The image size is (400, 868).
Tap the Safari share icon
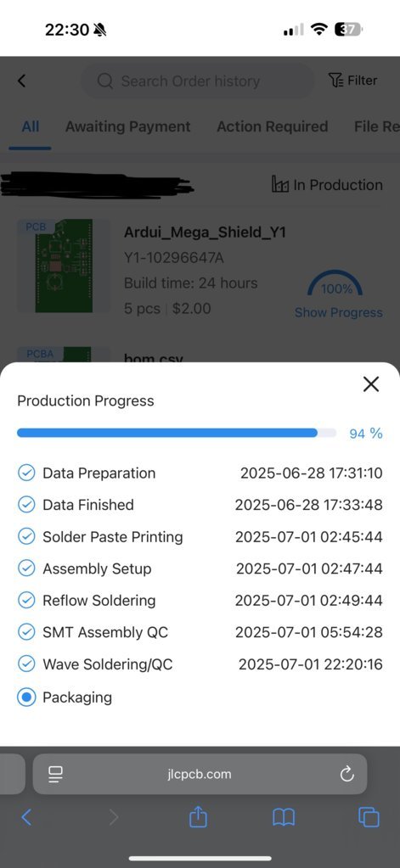pos(198,816)
